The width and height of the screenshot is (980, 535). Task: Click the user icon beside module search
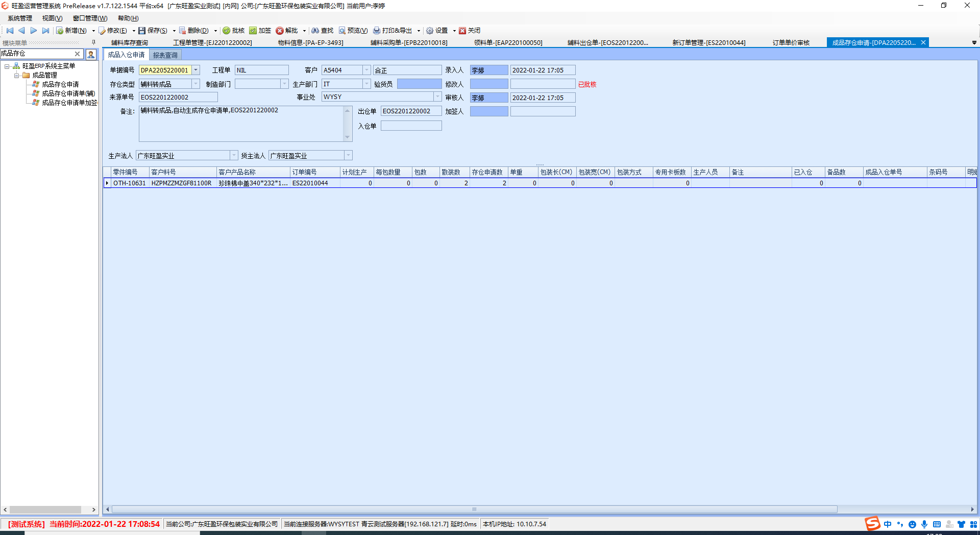pos(91,54)
